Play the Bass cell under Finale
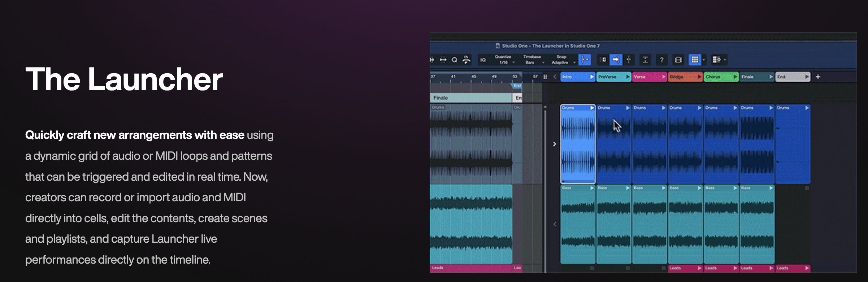868x282 pixels. 771,188
